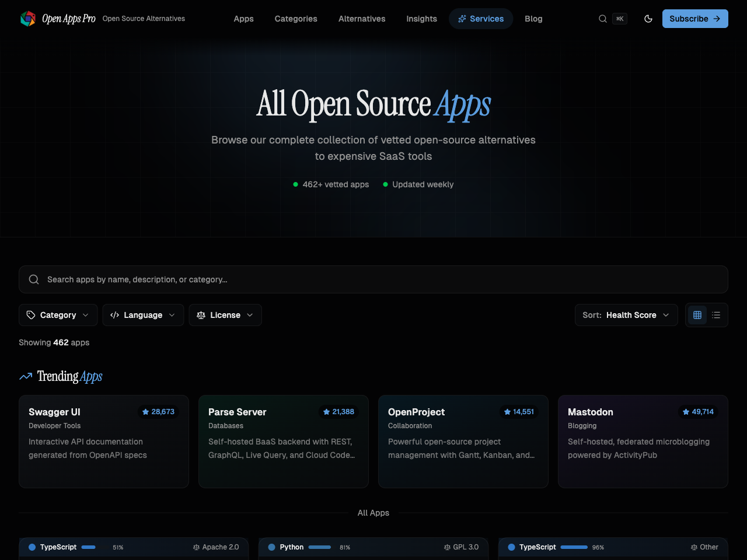Focus the Search apps by name field

[x=373, y=279]
